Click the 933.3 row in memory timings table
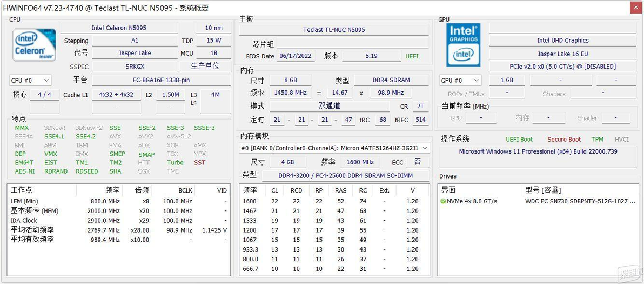 coord(334,249)
